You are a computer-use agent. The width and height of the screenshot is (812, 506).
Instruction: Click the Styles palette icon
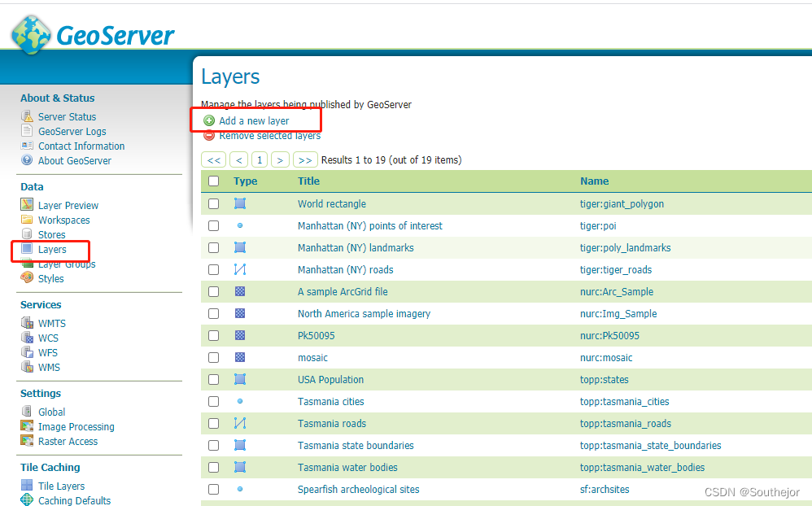click(27, 278)
